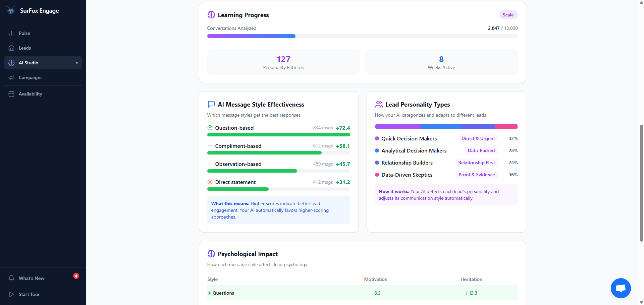Click the Conversations Analyzed progress bar
Image resolution: width=644 pixels, height=305 pixels.
click(362, 36)
